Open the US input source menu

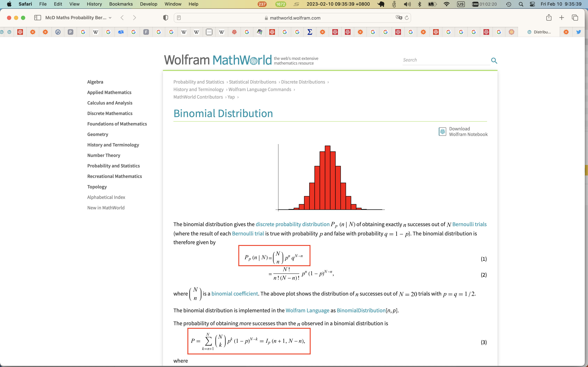461,4
